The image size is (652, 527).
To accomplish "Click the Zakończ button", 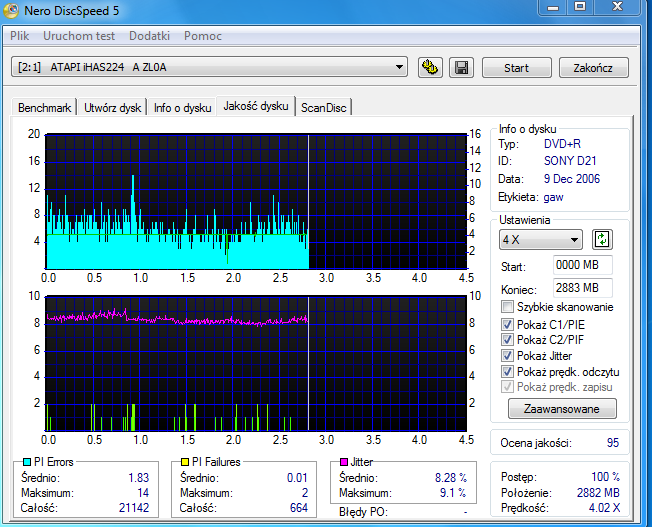I will click(593, 67).
